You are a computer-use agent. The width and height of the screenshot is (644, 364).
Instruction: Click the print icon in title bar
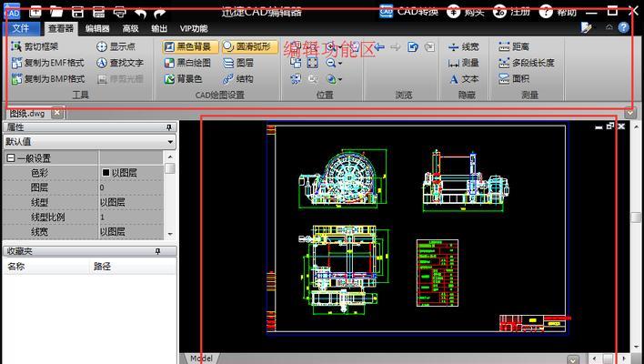click(x=119, y=12)
